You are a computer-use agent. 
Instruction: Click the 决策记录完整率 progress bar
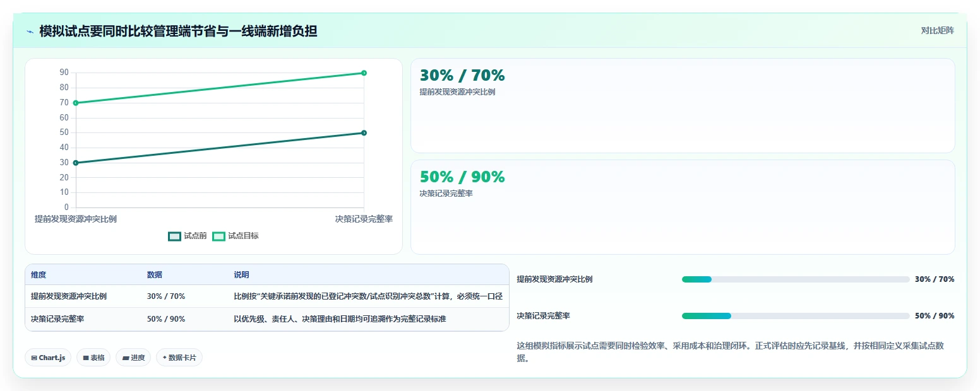(x=796, y=316)
